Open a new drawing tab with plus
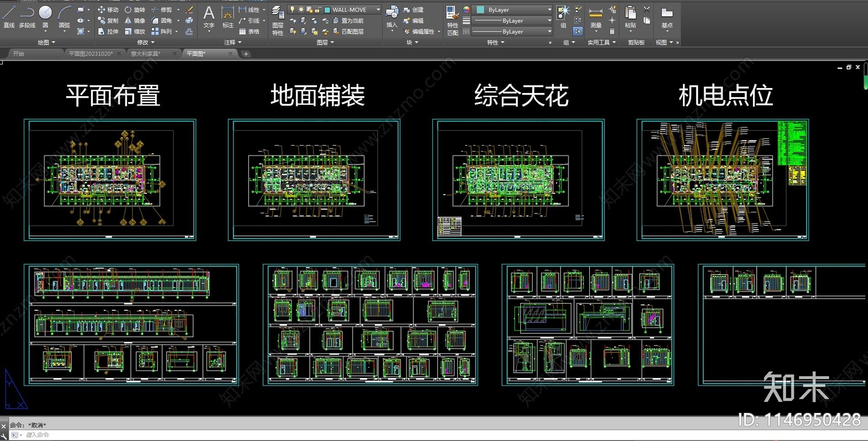868x441 pixels. 246,54
